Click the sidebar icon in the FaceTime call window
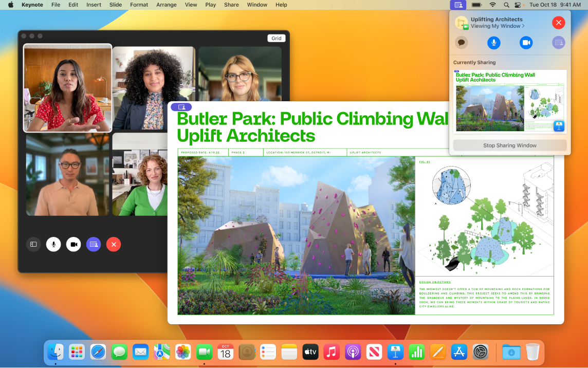The height and width of the screenshot is (368, 588). (33, 244)
